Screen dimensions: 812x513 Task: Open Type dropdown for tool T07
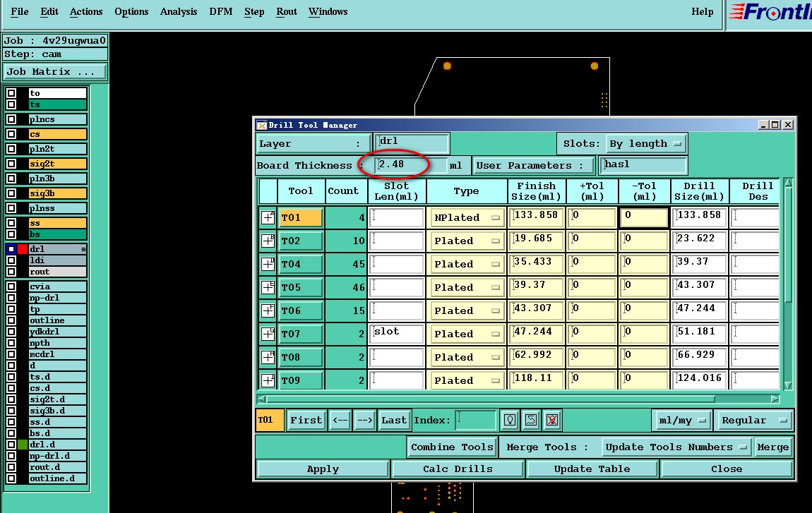pos(466,334)
